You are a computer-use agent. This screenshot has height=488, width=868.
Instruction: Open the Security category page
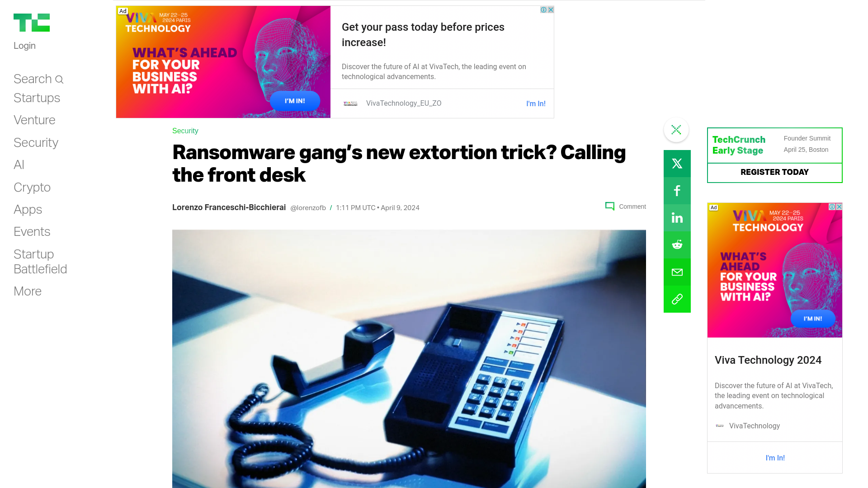(x=36, y=142)
